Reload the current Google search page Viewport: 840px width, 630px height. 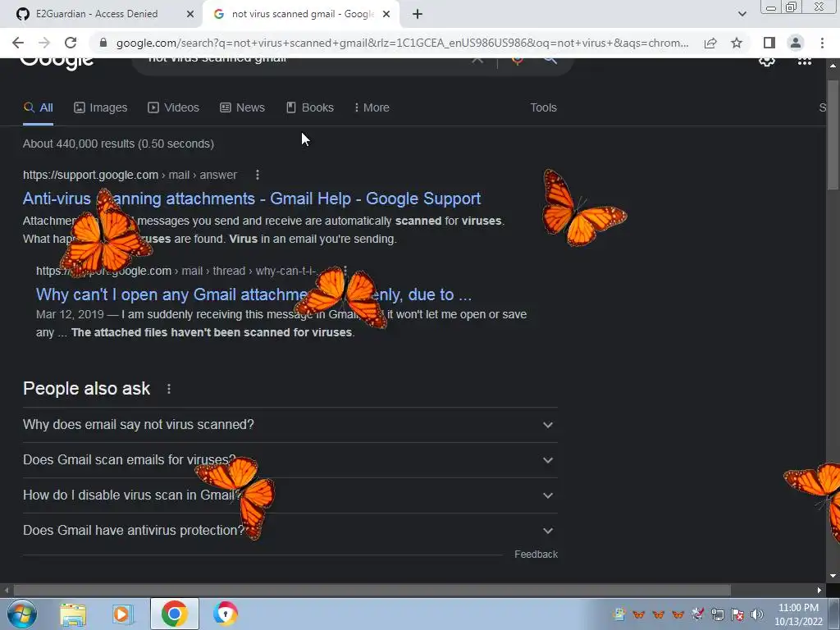tap(71, 43)
